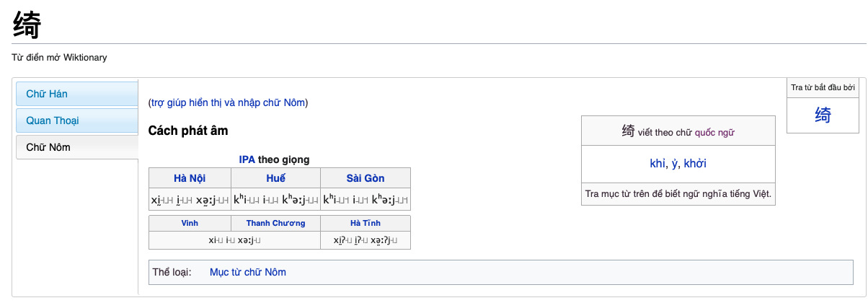Screen dimensions: 868x303
Task: Click the ỷ entry link
Action: (x=675, y=164)
